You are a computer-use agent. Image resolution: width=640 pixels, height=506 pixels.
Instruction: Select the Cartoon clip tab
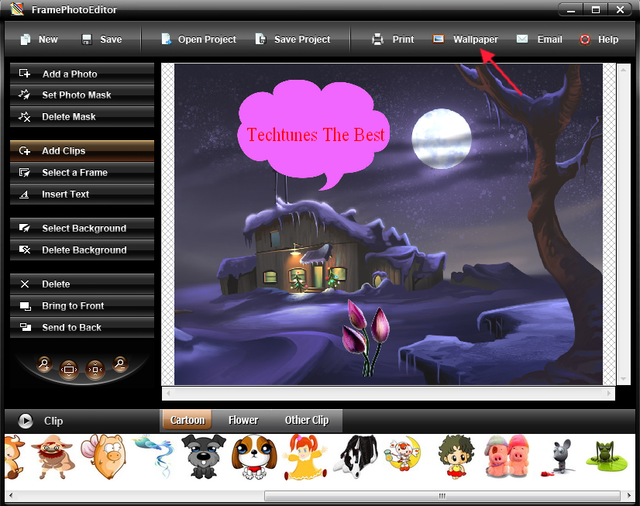tap(187, 420)
